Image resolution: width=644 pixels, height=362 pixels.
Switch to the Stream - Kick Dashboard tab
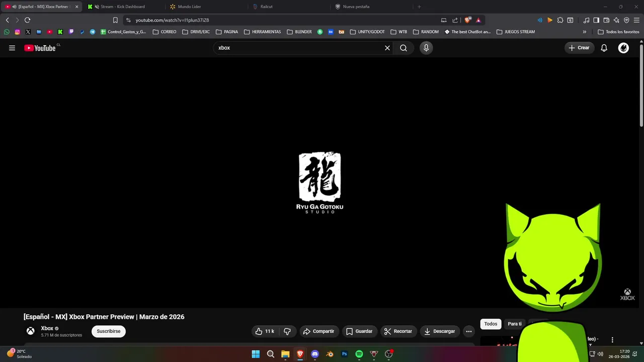[x=122, y=7]
